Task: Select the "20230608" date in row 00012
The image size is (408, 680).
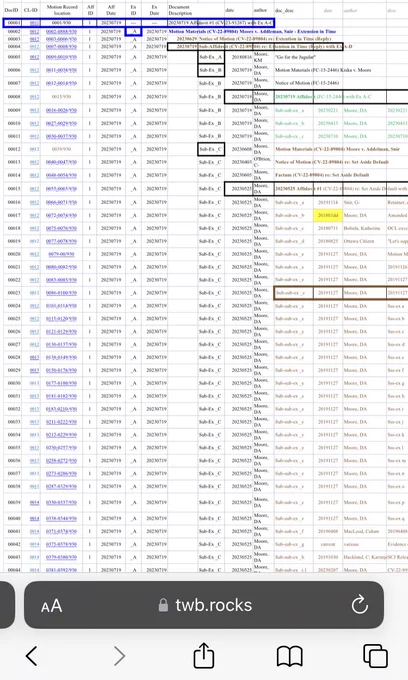Action: tap(241, 149)
